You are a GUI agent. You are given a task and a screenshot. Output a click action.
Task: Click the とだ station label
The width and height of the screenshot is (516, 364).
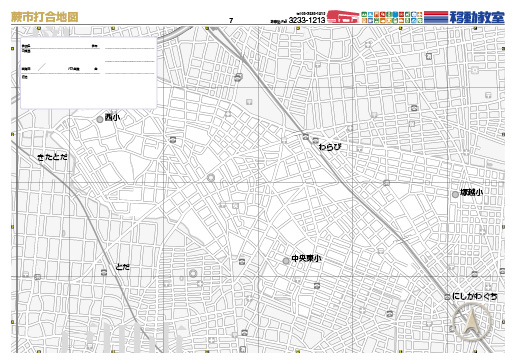click(x=123, y=267)
